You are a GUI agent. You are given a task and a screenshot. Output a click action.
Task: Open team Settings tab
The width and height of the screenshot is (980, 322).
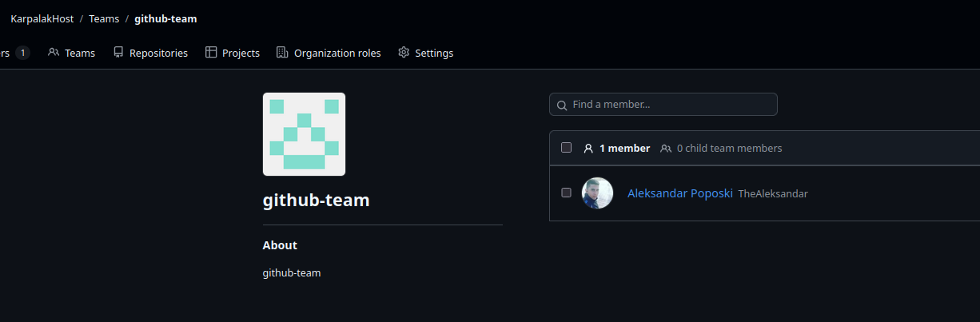[425, 53]
